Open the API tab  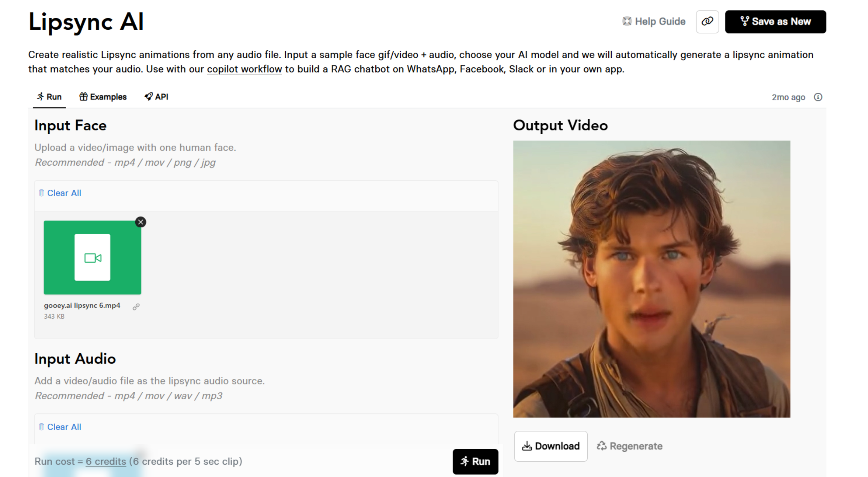point(156,97)
